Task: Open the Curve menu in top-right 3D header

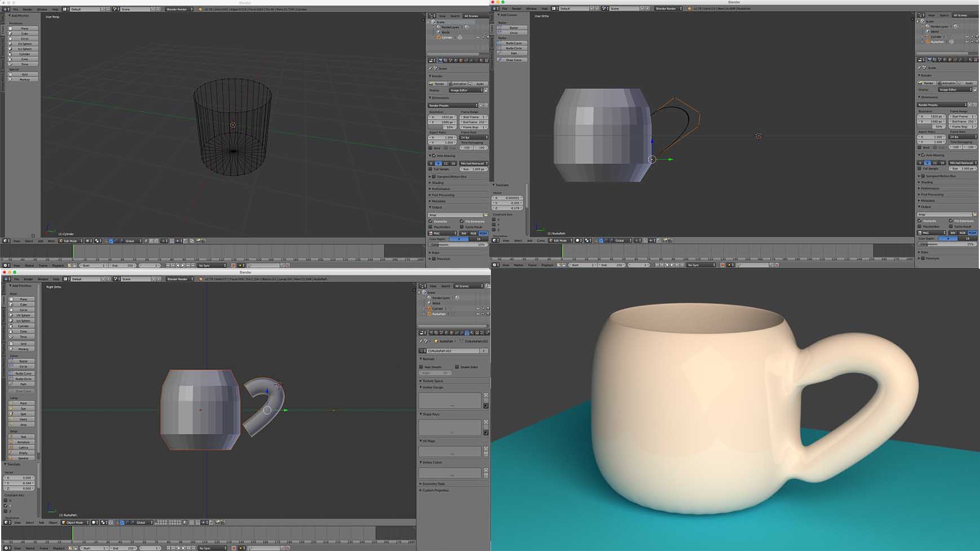Action: (540, 241)
